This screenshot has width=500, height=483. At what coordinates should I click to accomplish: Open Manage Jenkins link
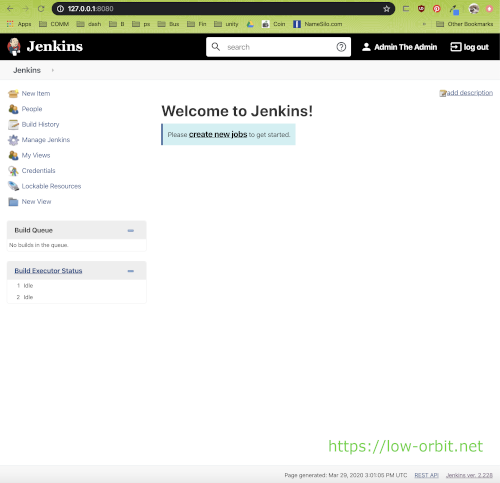(46, 140)
